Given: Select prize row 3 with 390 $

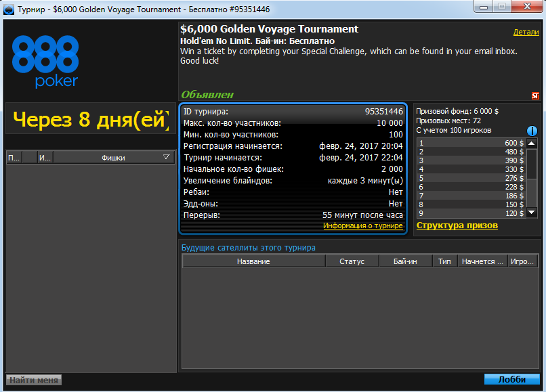Looking at the screenshot, I should [x=471, y=160].
